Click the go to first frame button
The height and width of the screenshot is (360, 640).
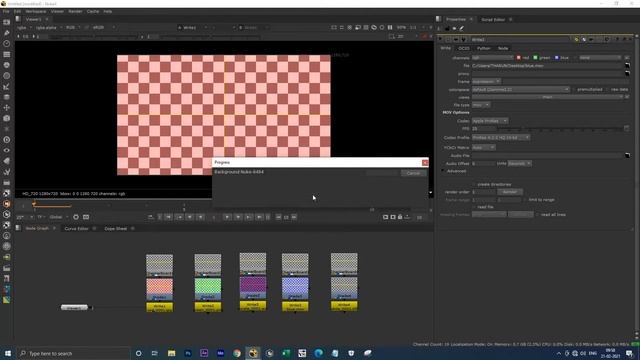[168, 217]
